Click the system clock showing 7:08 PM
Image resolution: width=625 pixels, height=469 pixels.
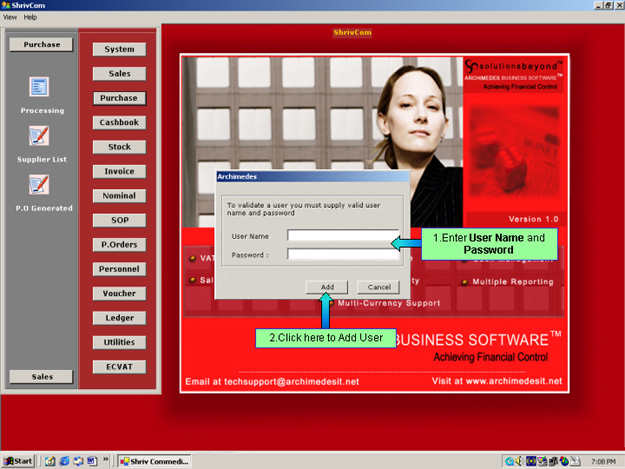[x=603, y=461]
